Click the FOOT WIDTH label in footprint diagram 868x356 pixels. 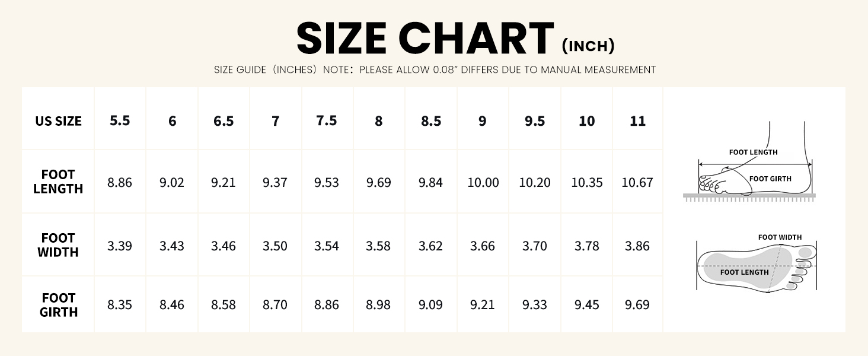pos(780,237)
